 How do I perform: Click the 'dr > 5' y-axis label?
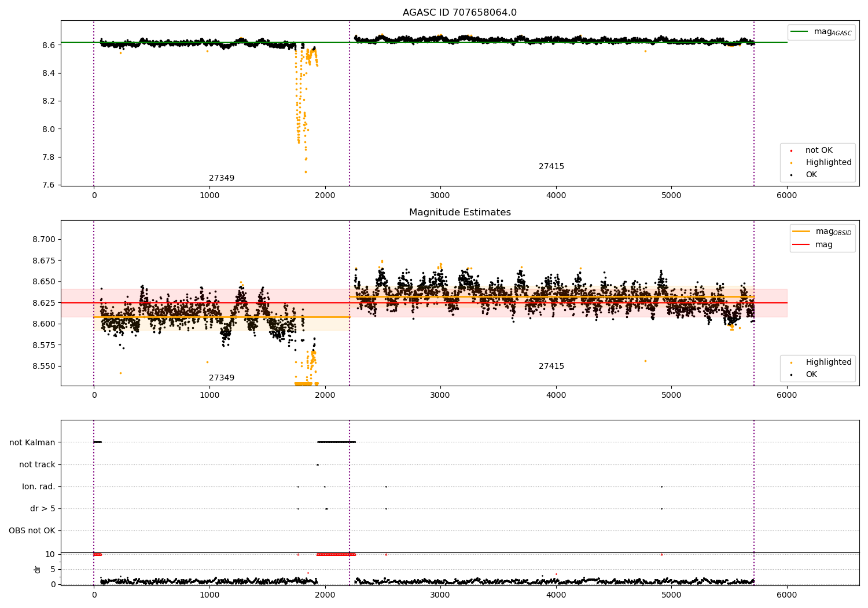coord(43,509)
